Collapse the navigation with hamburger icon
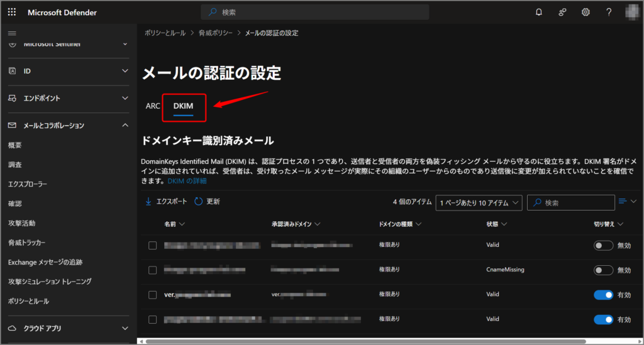 pyautogui.click(x=12, y=32)
